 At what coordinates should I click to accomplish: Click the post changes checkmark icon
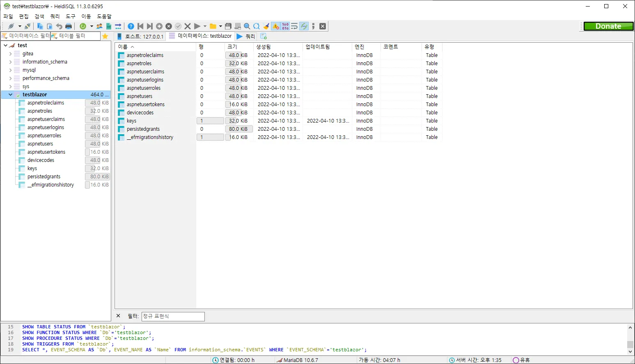pyautogui.click(x=178, y=26)
